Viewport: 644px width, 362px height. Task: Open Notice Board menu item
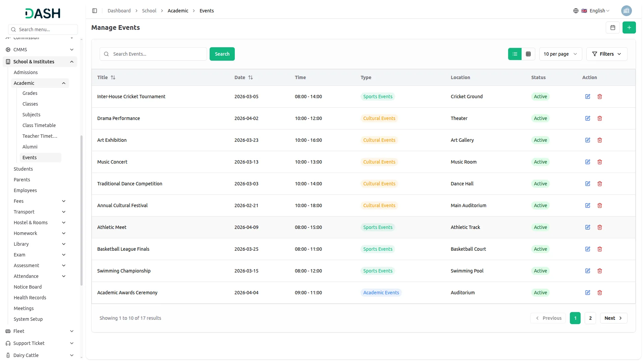pos(28,287)
